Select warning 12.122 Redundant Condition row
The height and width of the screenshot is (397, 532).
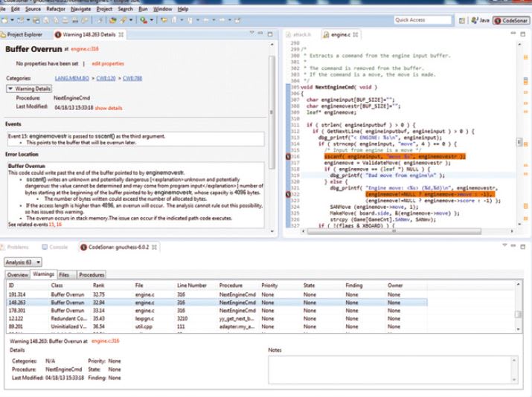tap(74, 317)
